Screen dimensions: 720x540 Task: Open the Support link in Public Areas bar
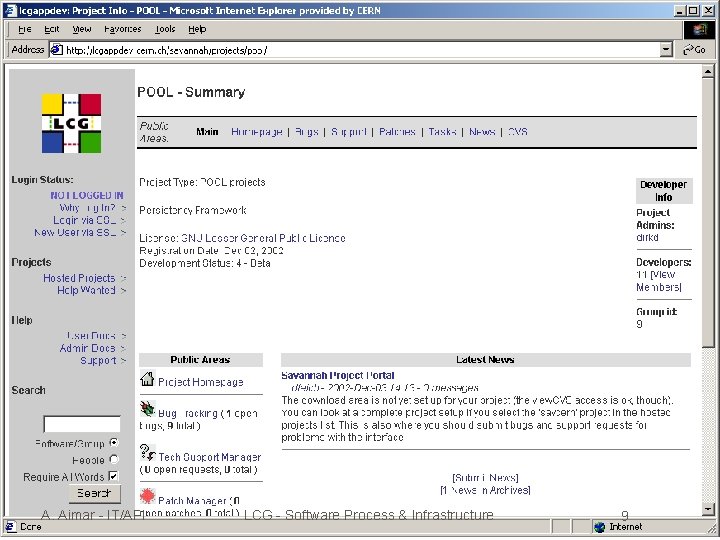[349, 132]
